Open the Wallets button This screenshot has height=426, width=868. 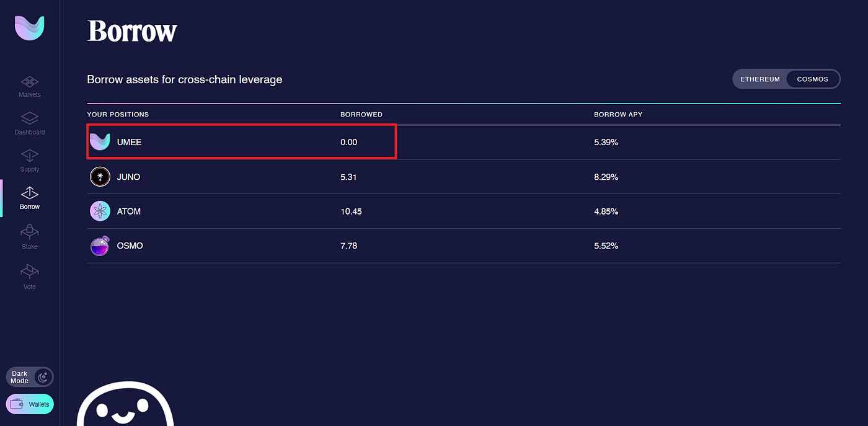click(30, 404)
